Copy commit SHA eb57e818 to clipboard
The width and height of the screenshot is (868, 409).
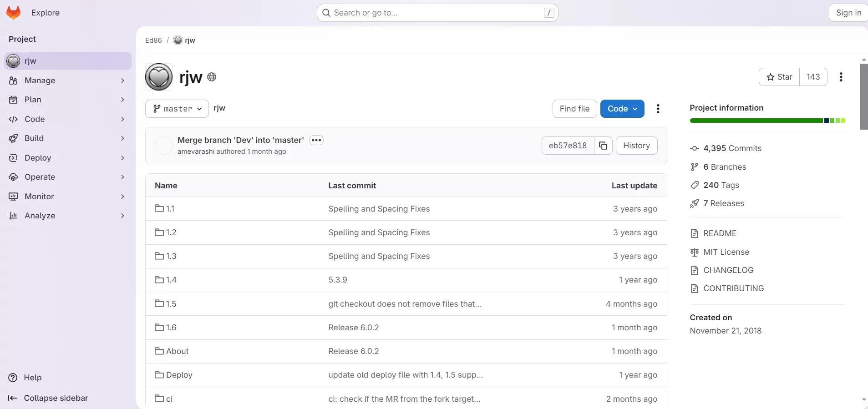click(x=603, y=146)
